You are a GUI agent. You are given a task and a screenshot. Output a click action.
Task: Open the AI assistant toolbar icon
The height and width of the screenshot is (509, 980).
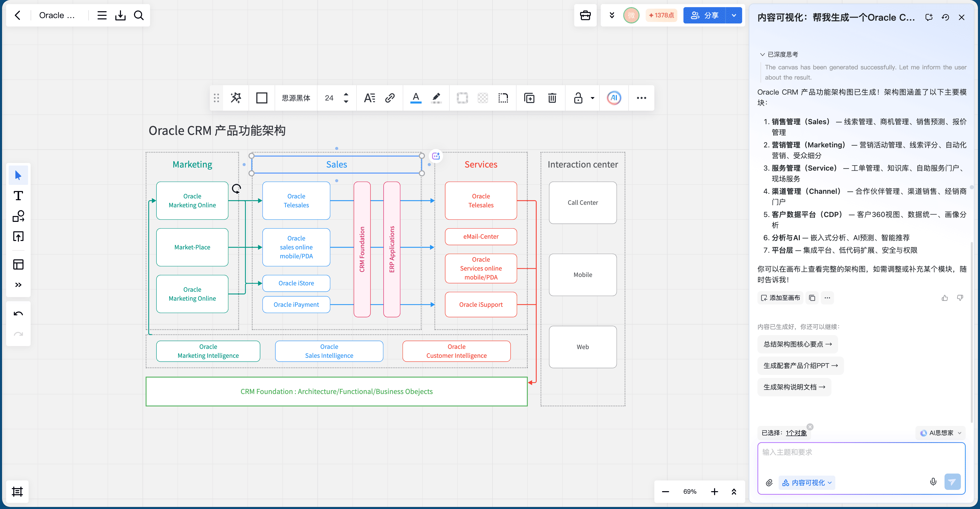[x=614, y=98]
